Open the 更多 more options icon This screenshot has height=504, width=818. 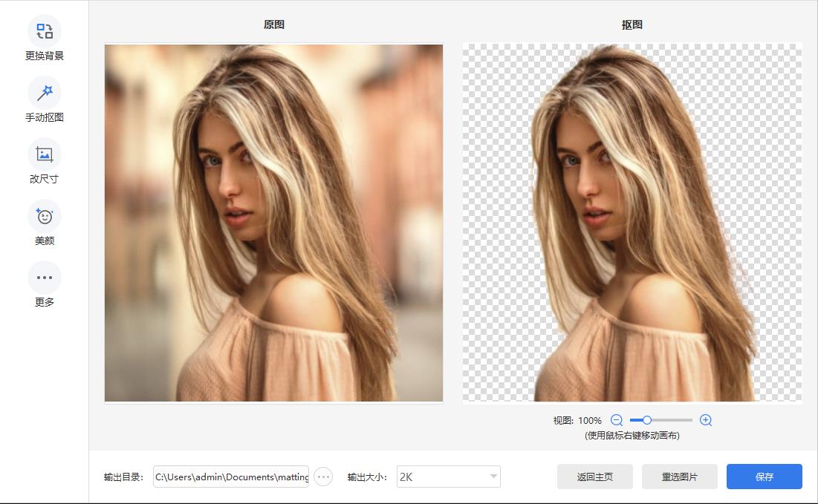pos(45,278)
